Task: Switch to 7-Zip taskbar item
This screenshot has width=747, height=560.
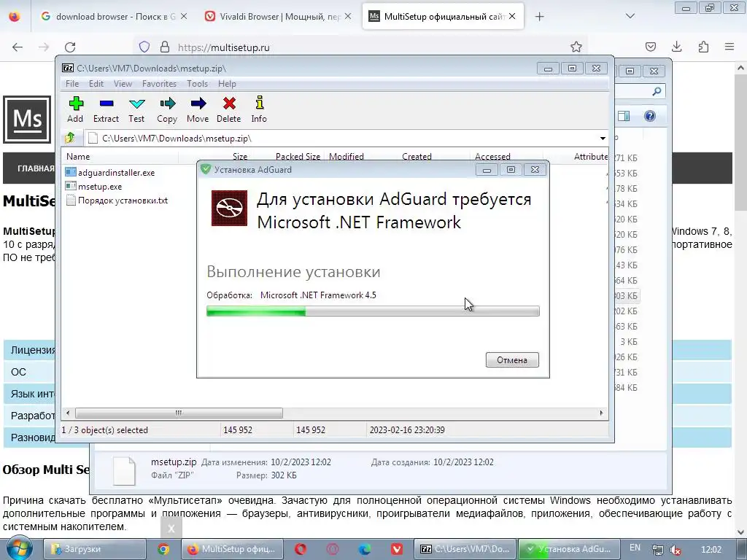Action: tap(465, 549)
